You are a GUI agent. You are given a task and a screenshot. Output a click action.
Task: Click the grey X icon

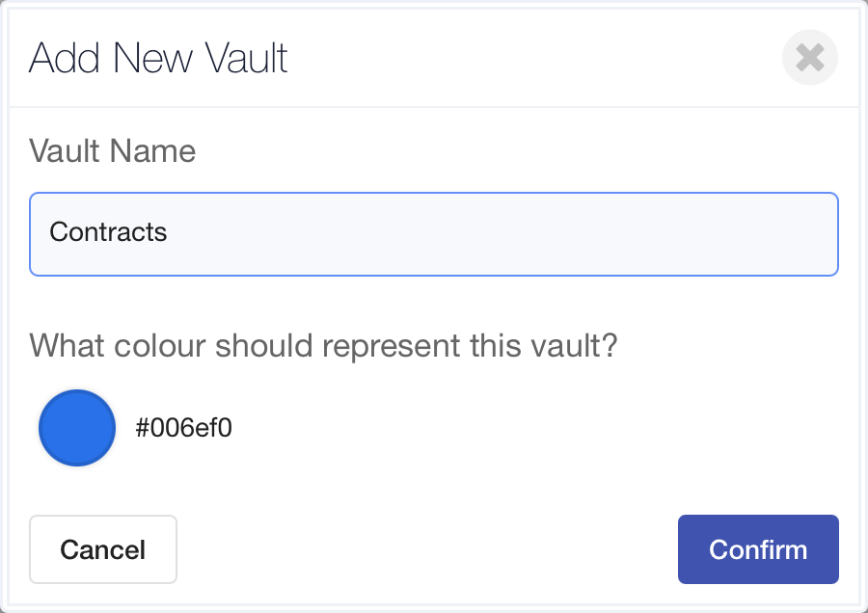click(809, 58)
